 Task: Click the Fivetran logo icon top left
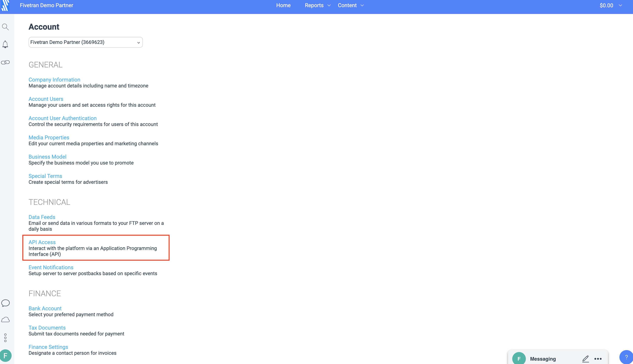click(6, 5)
